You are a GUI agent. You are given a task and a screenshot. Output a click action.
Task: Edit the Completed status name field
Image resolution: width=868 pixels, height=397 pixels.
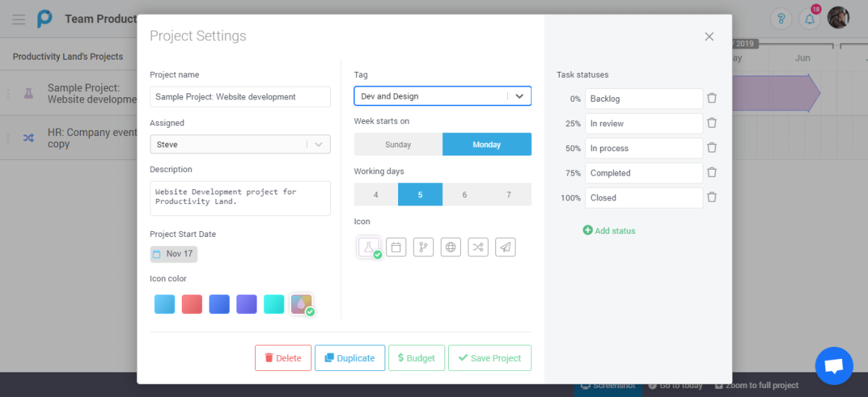coord(644,173)
